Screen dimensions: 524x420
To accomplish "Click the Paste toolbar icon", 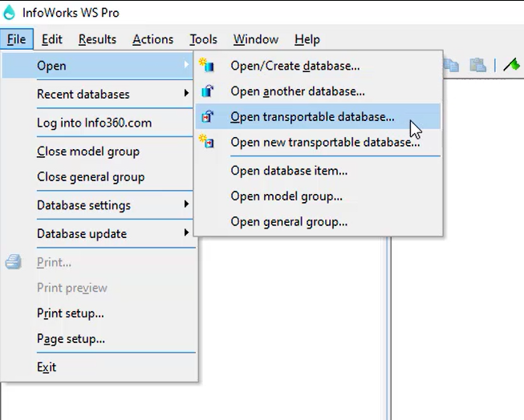I will pos(478,65).
